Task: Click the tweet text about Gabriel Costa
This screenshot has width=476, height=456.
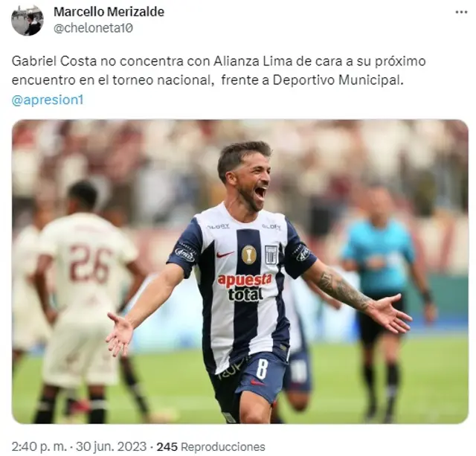Action: [x=219, y=71]
